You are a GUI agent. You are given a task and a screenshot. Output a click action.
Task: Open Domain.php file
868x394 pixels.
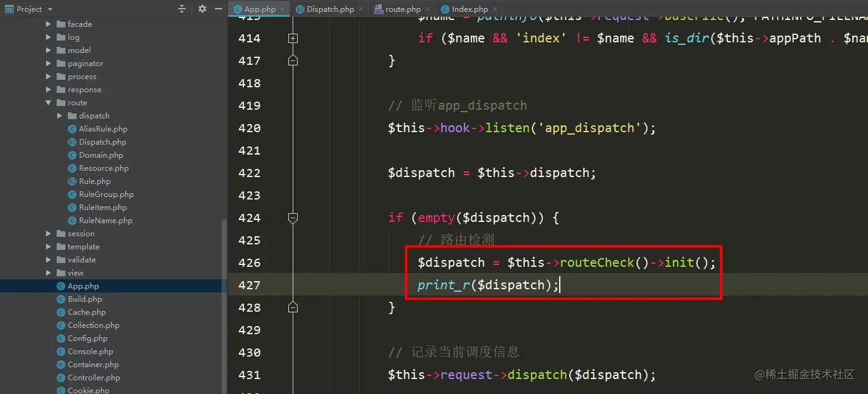pyautogui.click(x=101, y=155)
